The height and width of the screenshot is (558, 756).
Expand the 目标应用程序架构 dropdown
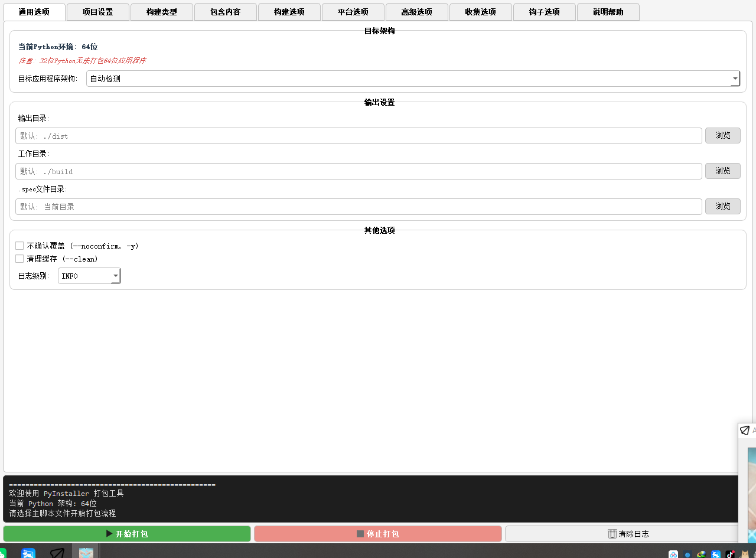[413, 79]
